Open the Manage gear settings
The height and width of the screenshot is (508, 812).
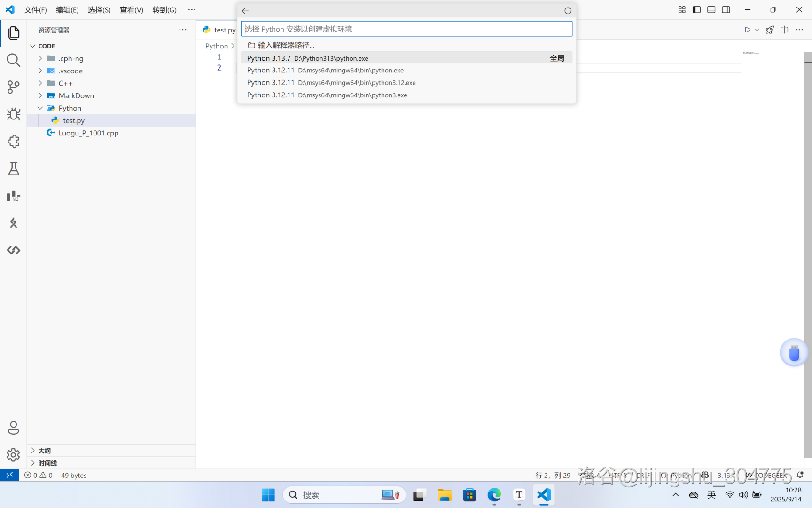pyautogui.click(x=13, y=455)
